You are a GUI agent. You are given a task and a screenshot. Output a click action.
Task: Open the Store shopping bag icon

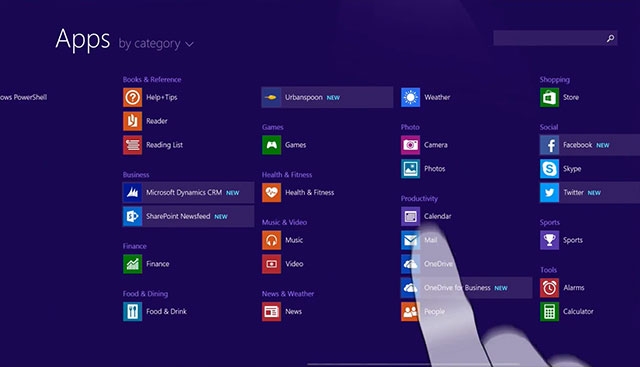(549, 98)
